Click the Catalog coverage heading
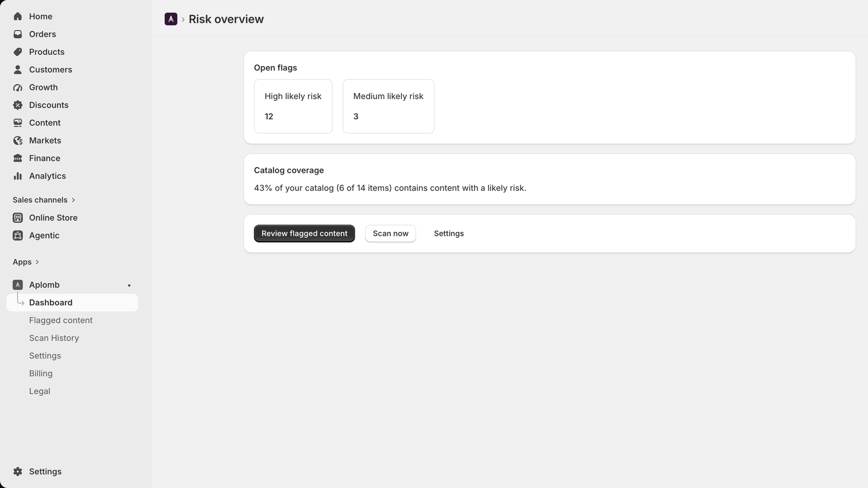The image size is (868, 488). [289, 170]
